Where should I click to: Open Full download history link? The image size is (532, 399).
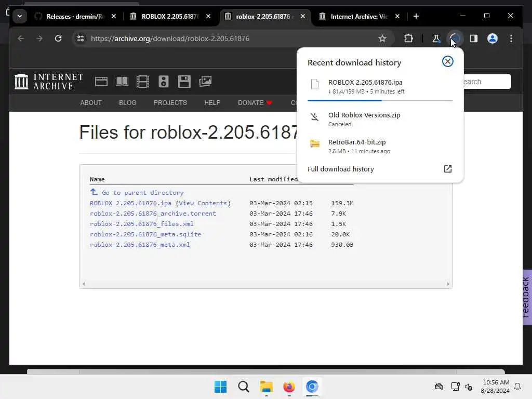point(341,169)
